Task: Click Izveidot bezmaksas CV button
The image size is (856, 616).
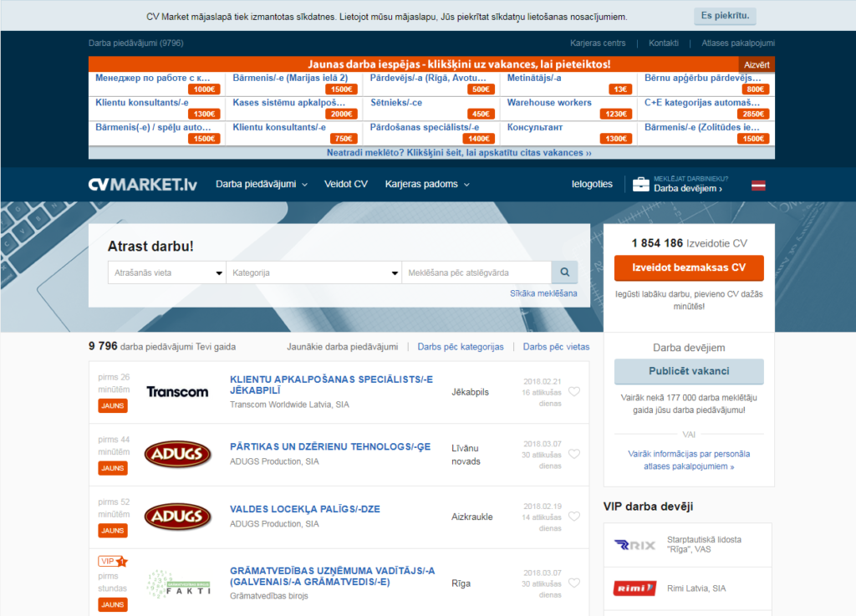Action: tap(689, 268)
